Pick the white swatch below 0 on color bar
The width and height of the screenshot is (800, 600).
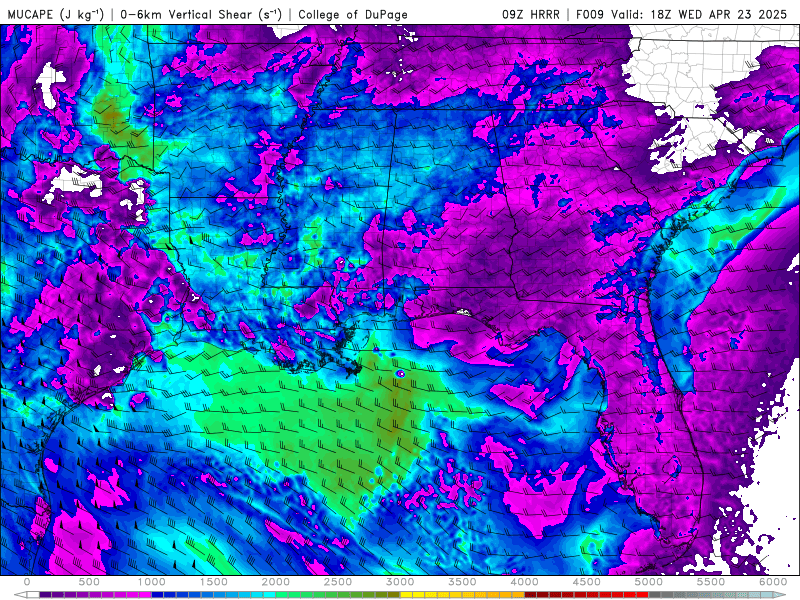click(33, 594)
